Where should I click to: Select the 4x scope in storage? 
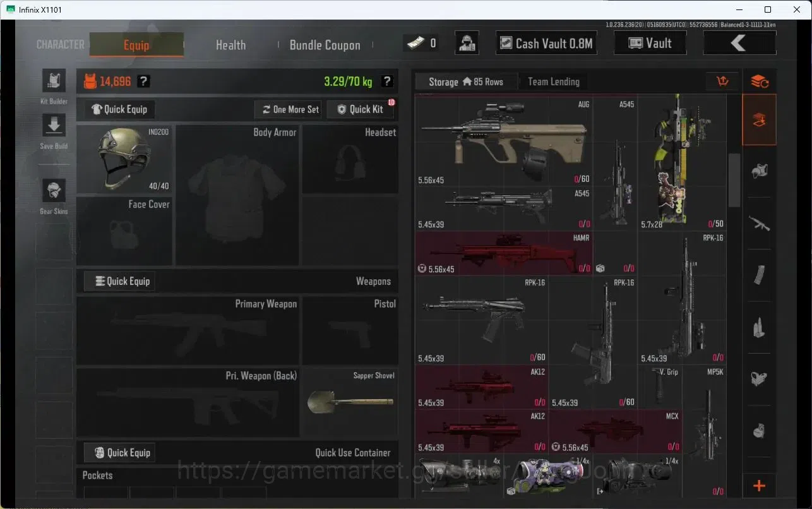point(459,476)
